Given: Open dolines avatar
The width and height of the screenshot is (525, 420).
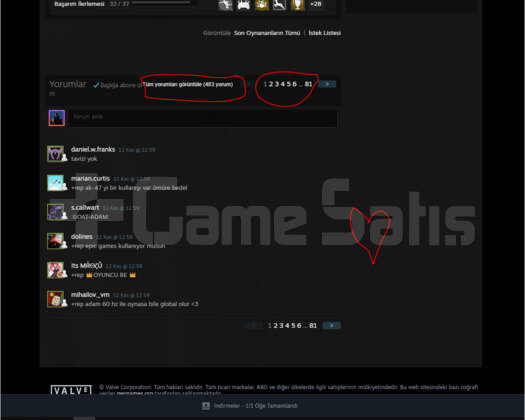Looking at the screenshot, I should tap(56, 241).
